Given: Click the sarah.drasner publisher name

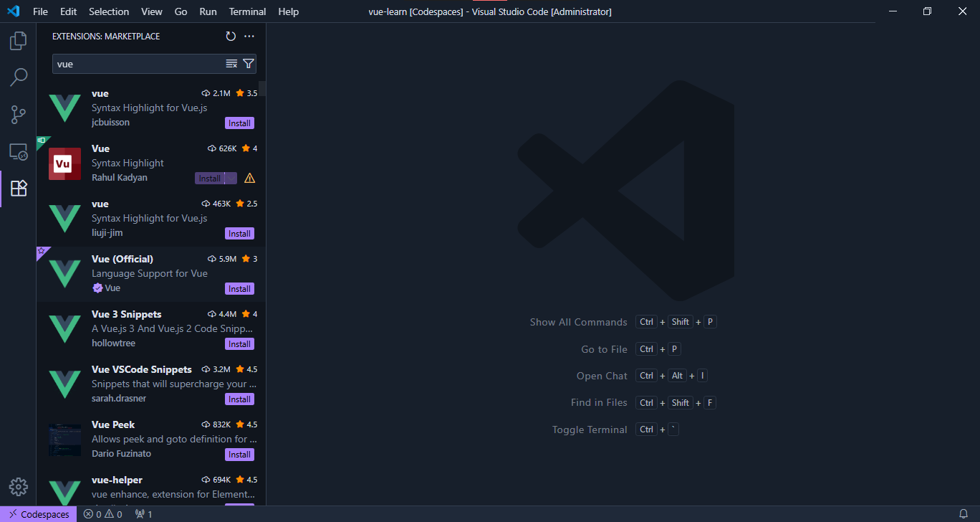Looking at the screenshot, I should tap(118, 399).
